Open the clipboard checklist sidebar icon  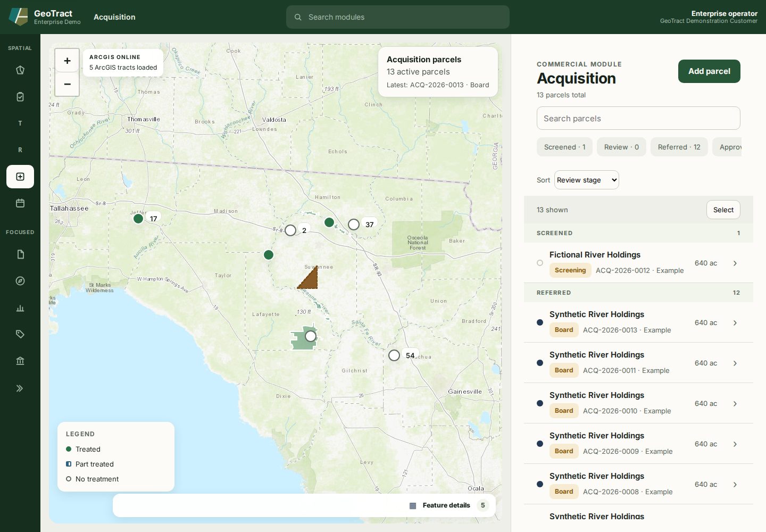coord(20,97)
